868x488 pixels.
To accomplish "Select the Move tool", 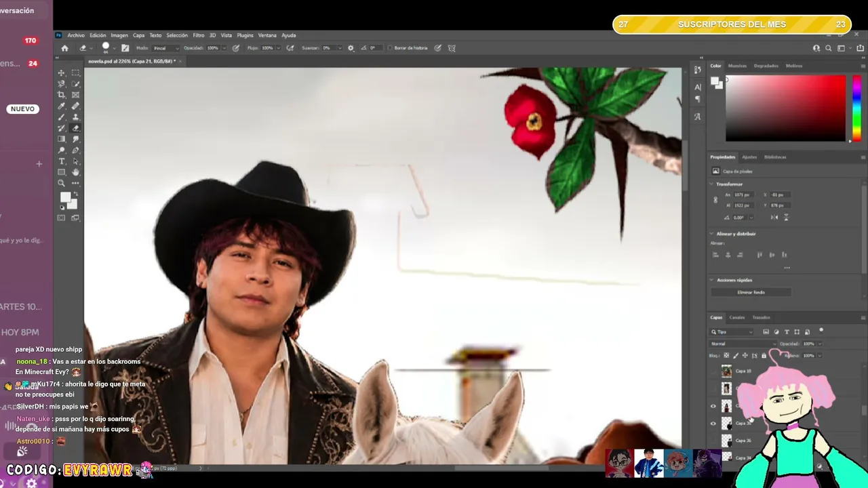I will [62, 73].
